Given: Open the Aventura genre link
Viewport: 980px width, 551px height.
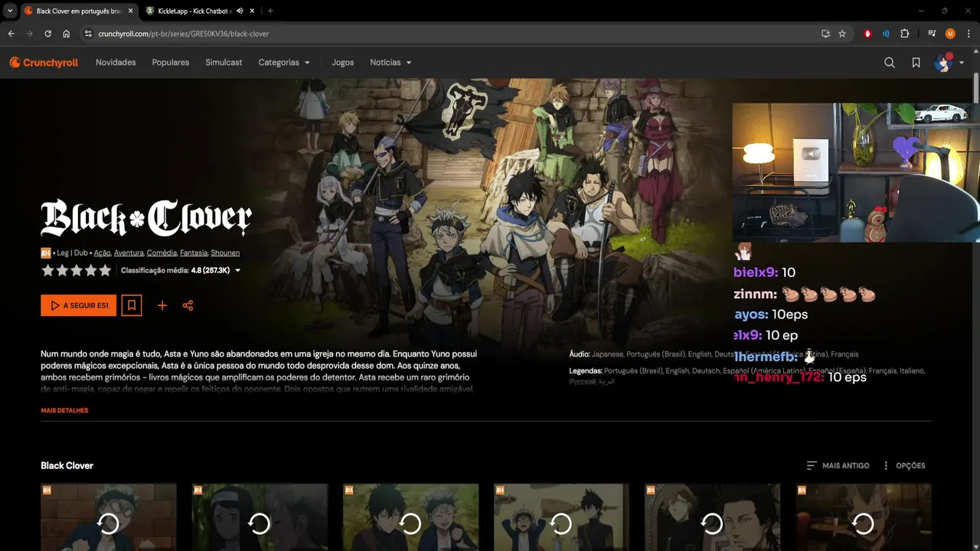Looking at the screenshot, I should 129,253.
